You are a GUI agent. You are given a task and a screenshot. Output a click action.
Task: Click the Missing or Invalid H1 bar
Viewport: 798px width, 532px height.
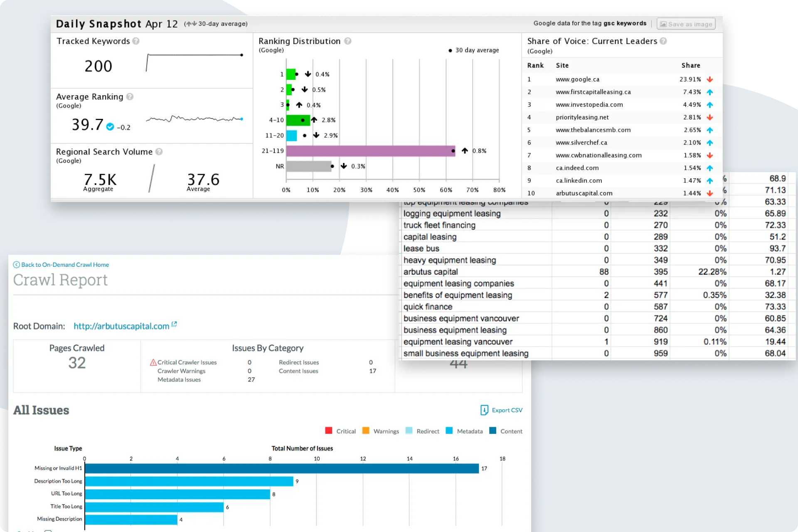tap(282, 468)
